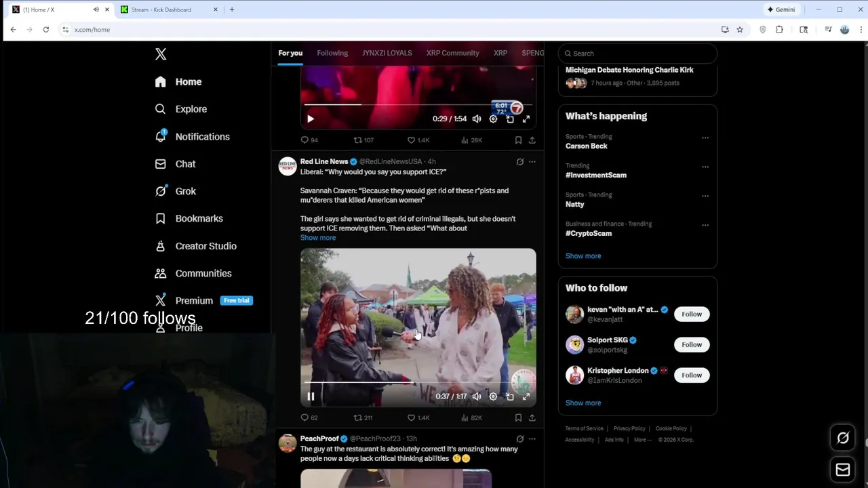Viewport: 868px width, 488px height.
Task: Show more under Who to follow
Action: (583, 403)
